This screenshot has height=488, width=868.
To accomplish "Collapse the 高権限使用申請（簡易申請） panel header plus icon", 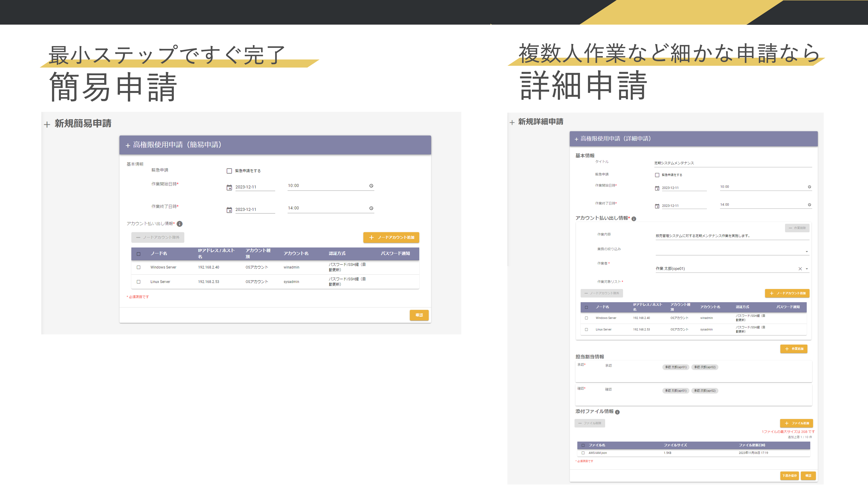I will 127,146.
